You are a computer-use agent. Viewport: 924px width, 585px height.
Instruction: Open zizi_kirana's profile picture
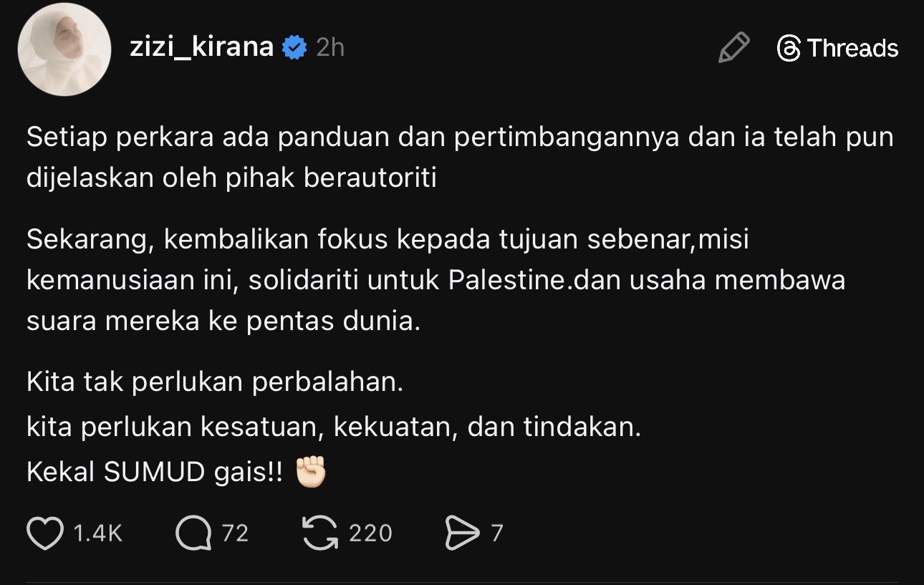point(64,54)
